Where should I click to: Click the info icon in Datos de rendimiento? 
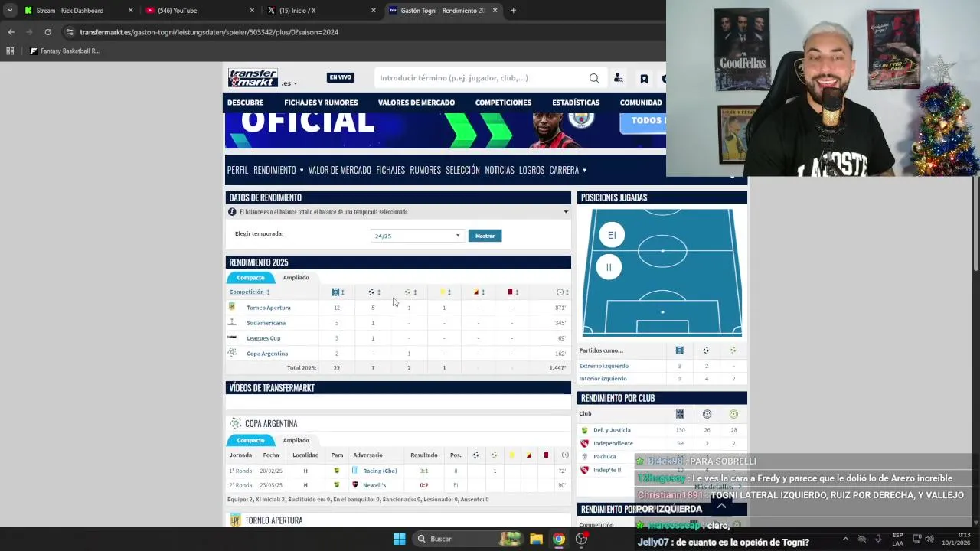(232, 212)
